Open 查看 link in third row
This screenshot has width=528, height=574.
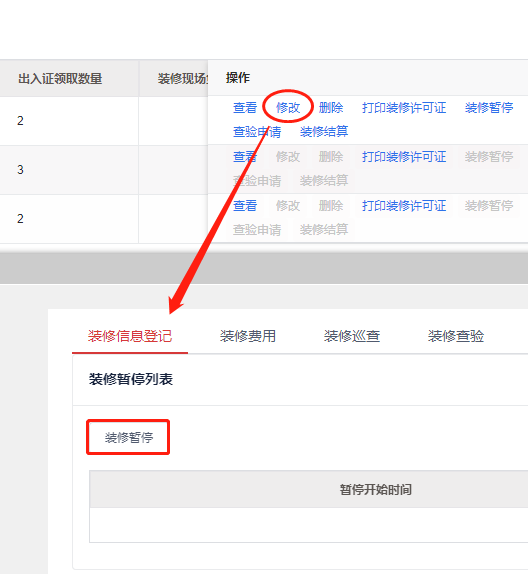(x=245, y=206)
